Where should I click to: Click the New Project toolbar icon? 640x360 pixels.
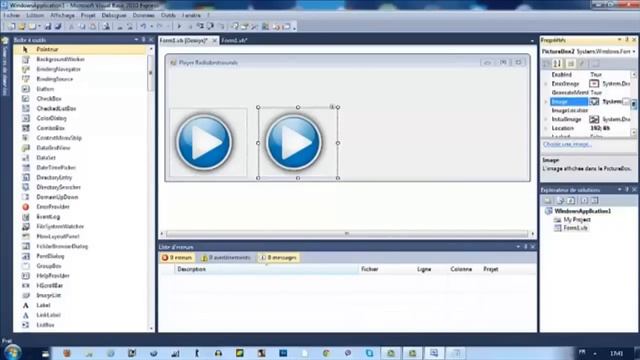click(11, 27)
